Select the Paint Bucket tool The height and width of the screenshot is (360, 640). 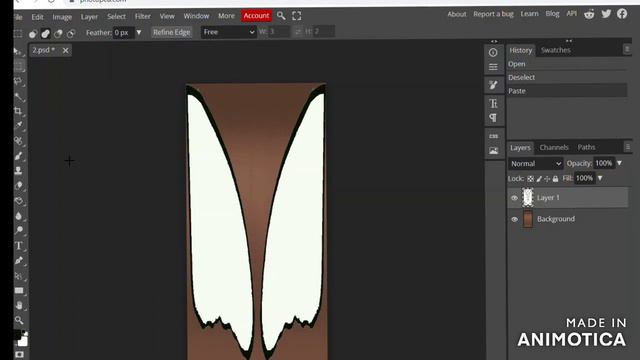point(18,201)
